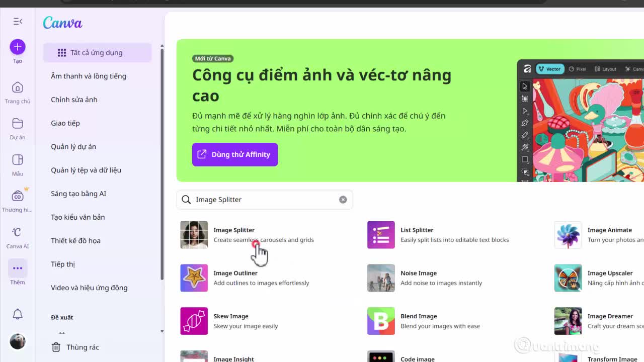Open the Blend Image app icon
The width and height of the screenshot is (644, 362).
pyautogui.click(x=381, y=321)
